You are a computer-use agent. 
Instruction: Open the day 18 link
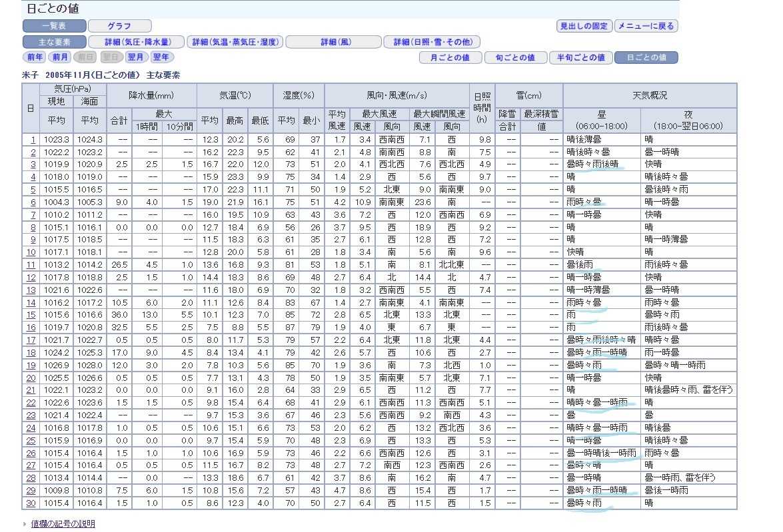point(31,353)
